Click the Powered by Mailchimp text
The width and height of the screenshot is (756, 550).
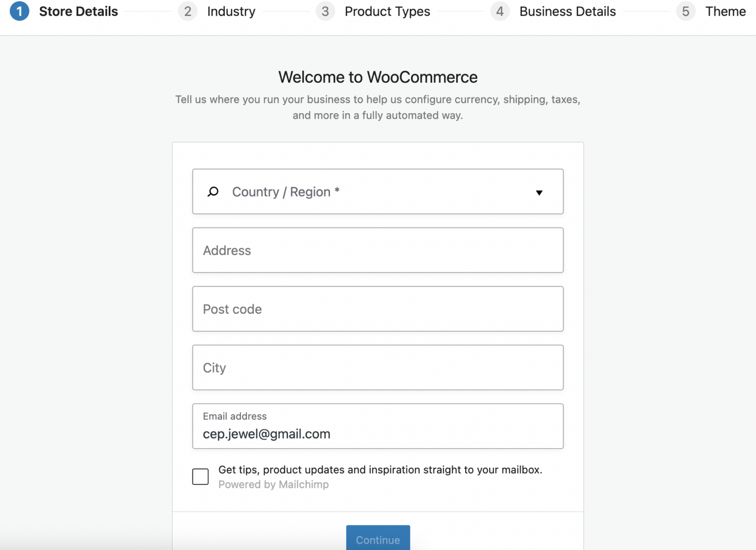[274, 485]
